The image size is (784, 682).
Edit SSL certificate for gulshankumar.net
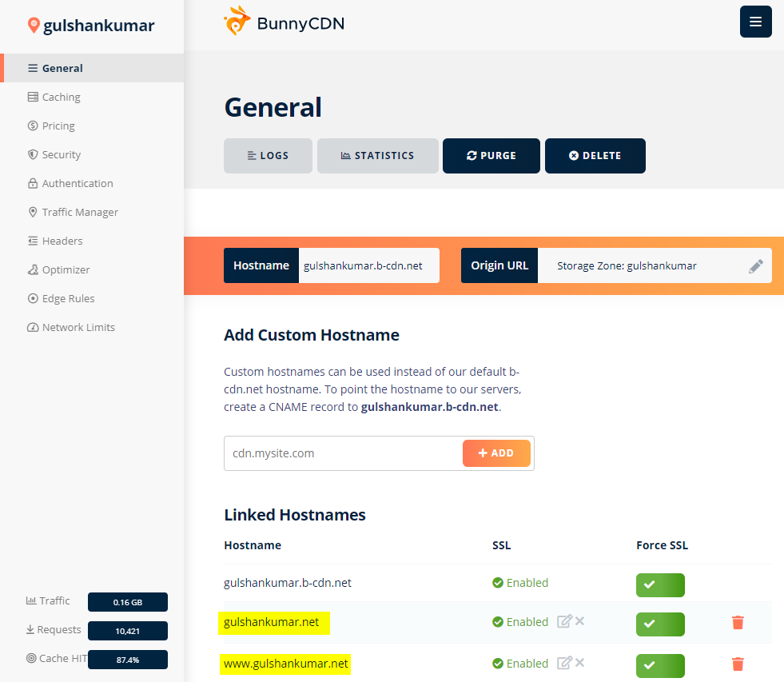564,621
